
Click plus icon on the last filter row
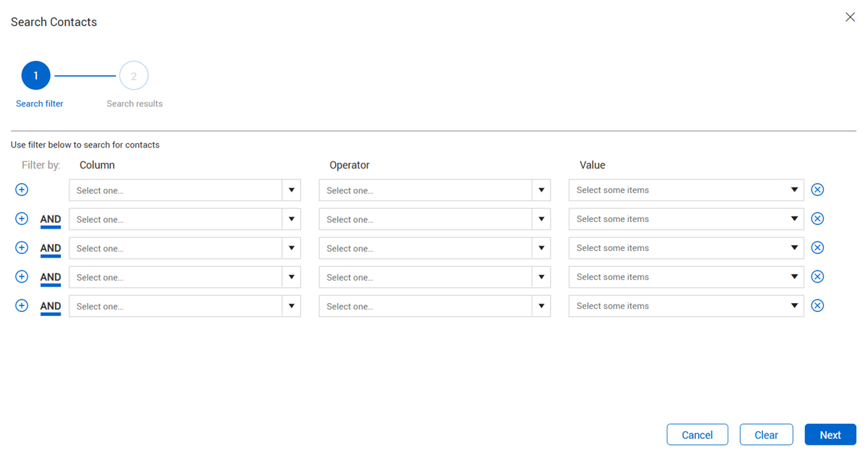pyautogui.click(x=22, y=305)
